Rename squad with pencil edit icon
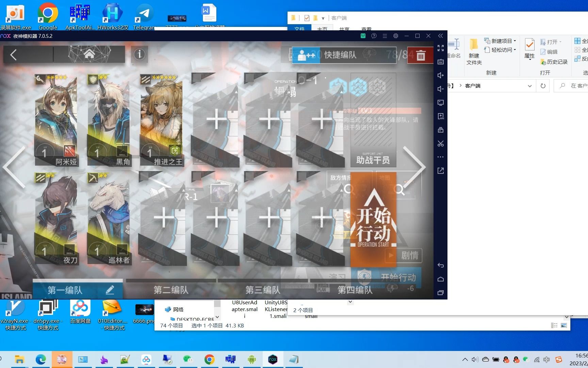 pyautogui.click(x=110, y=290)
